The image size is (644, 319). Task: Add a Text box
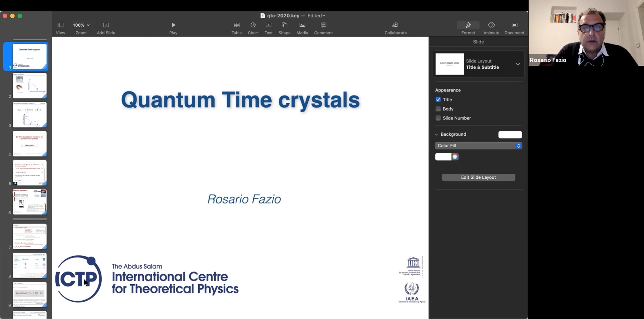(269, 25)
